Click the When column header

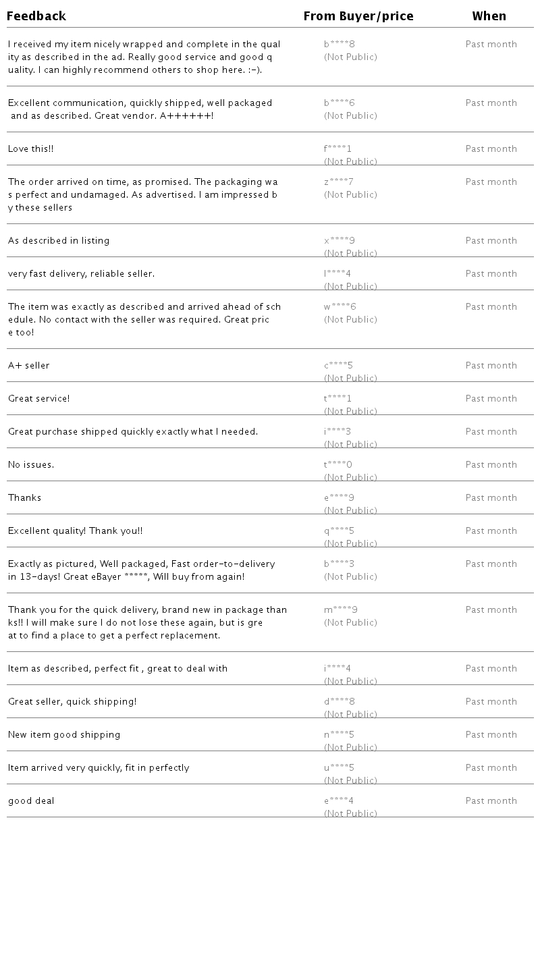click(489, 16)
